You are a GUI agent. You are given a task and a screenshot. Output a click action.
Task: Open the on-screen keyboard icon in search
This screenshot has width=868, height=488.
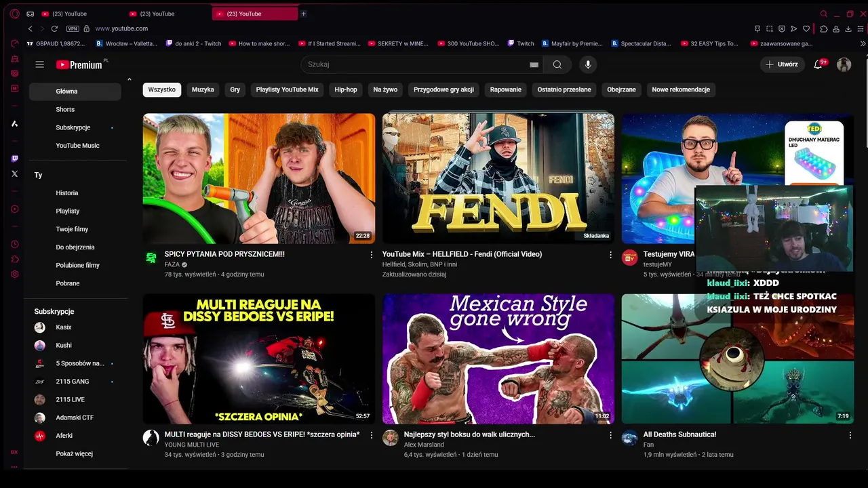(x=534, y=64)
